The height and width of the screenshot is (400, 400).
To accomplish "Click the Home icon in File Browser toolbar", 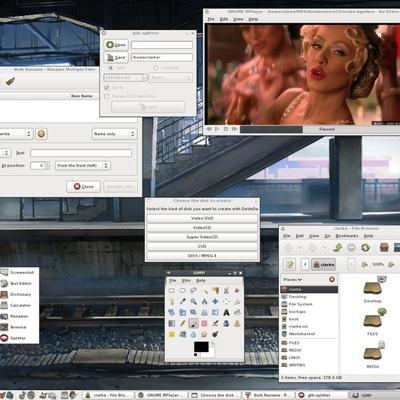I will 384,247.
